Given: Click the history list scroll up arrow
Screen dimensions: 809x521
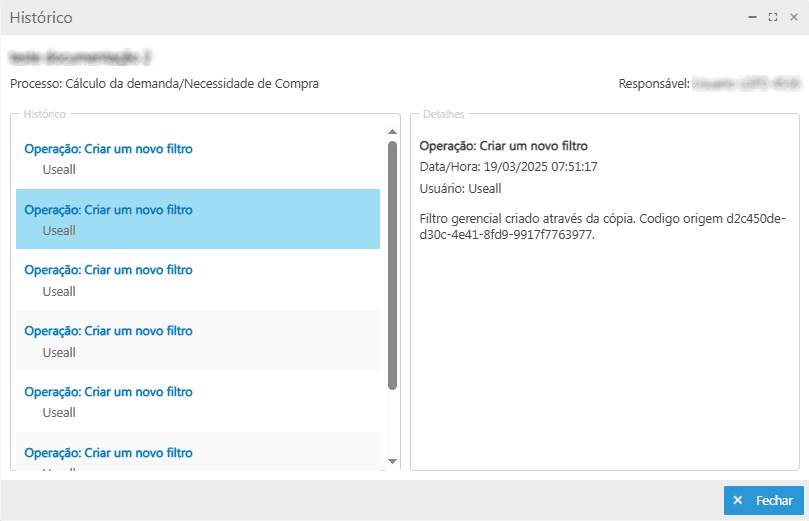Looking at the screenshot, I should [x=392, y=132].
